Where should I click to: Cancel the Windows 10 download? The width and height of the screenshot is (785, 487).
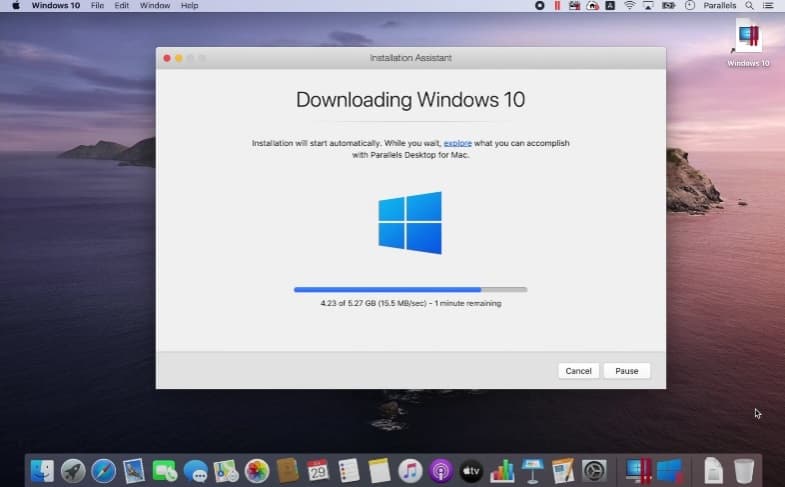[578, 371]
